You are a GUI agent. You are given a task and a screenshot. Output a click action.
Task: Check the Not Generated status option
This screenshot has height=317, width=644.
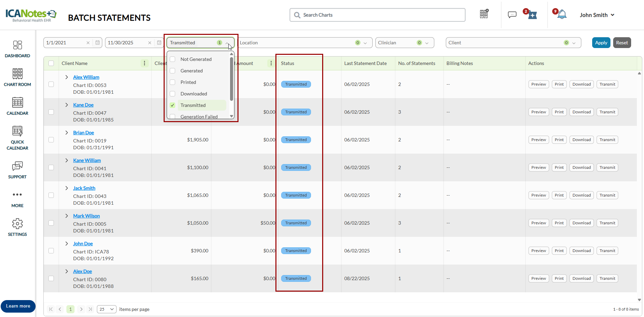click(173, 59)
